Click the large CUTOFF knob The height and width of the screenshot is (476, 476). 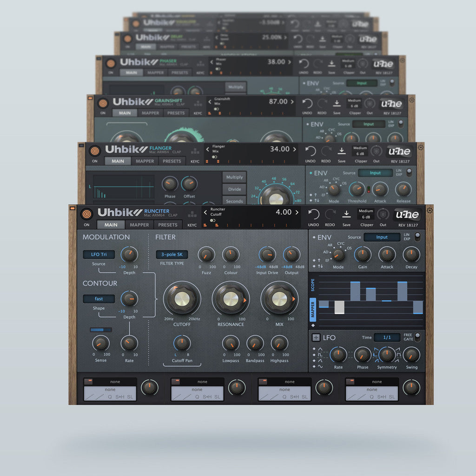coord(182,299)
